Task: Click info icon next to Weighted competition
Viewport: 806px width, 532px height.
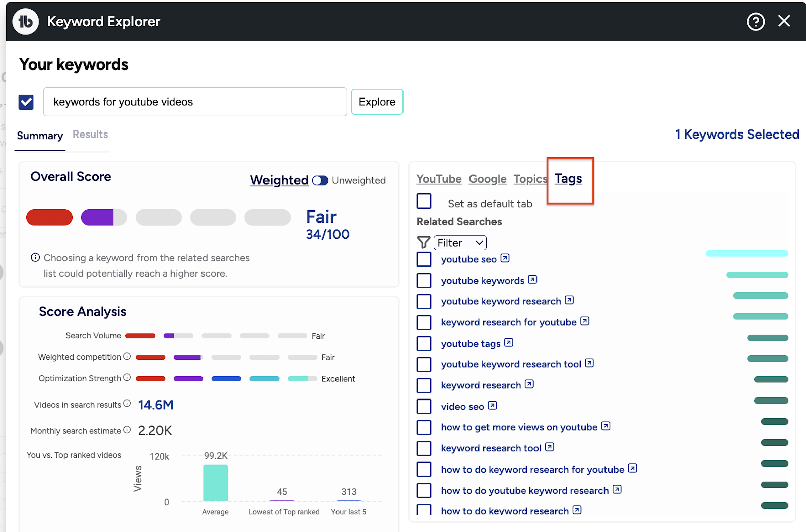Action: click(127, 356)
